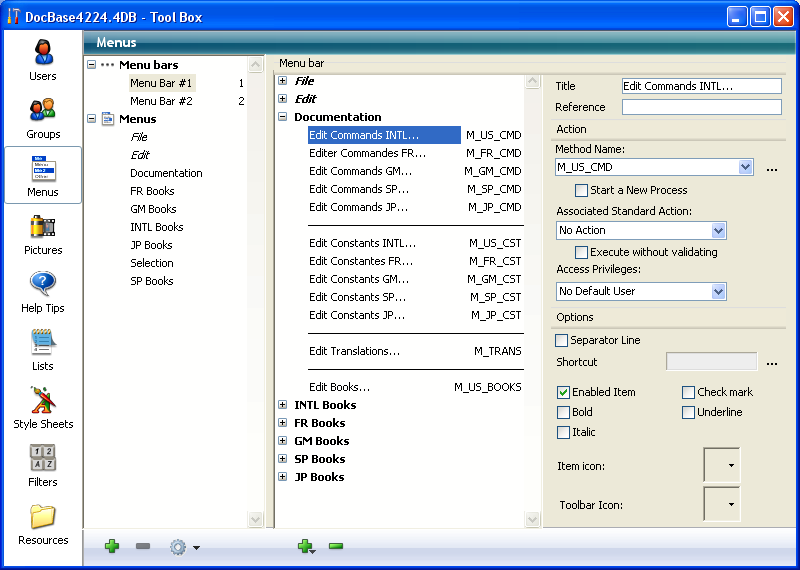
Task: Open Associated Standard Action dropdown
Action: (x=718, y=231)
